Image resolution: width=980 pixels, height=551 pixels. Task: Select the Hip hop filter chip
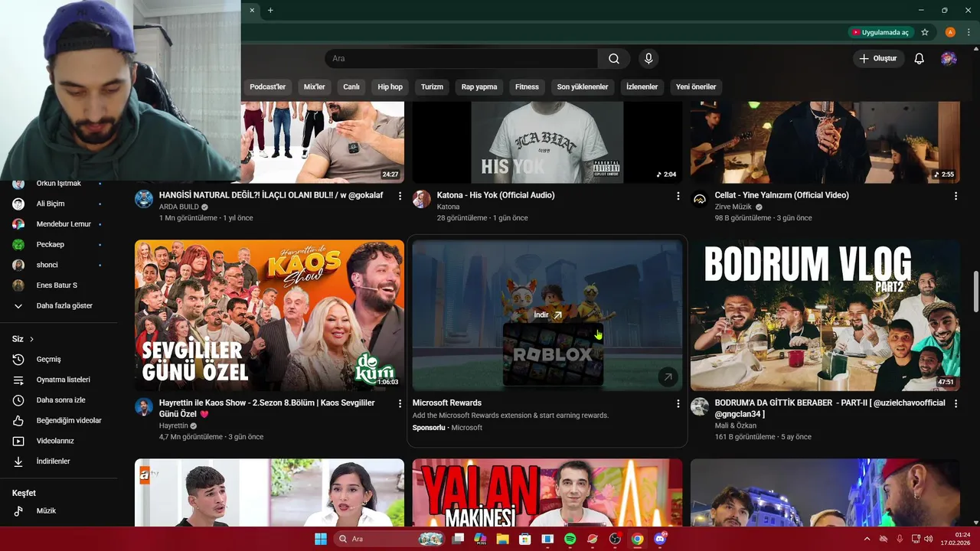coord(390,86)
